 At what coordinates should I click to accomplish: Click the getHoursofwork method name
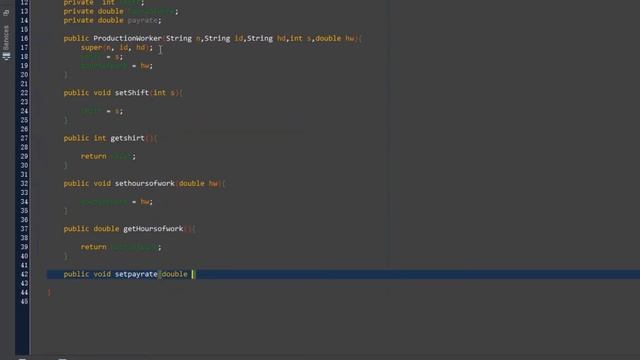153,229
